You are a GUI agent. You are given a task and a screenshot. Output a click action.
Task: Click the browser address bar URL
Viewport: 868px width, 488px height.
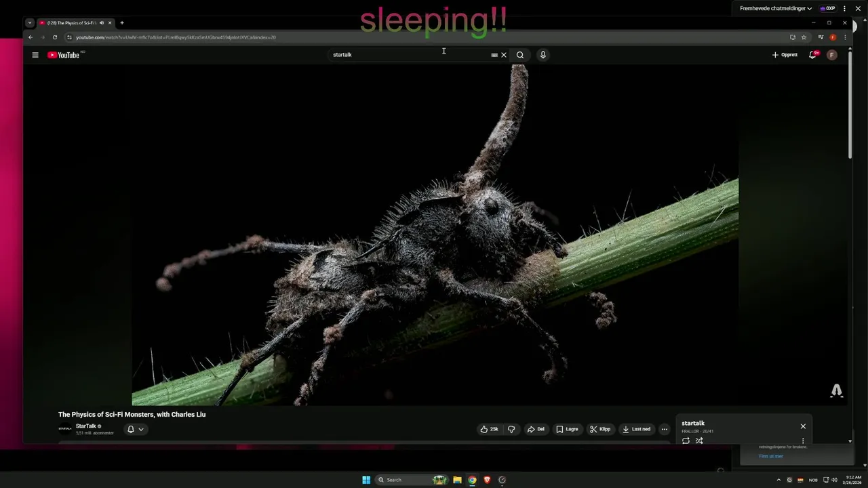pyautogui.click(x=176, y=37)
